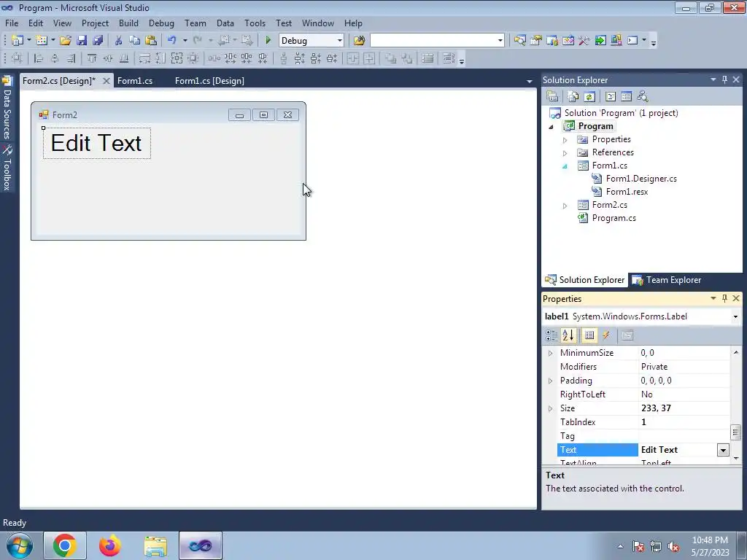Start debugging with the green play icon
Screen dimensions: 747x560
coord(268,41)
